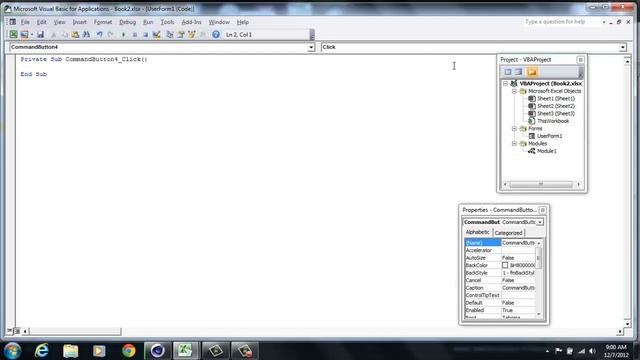Click the Project panel horizontal scrollbar

[542, 184]
